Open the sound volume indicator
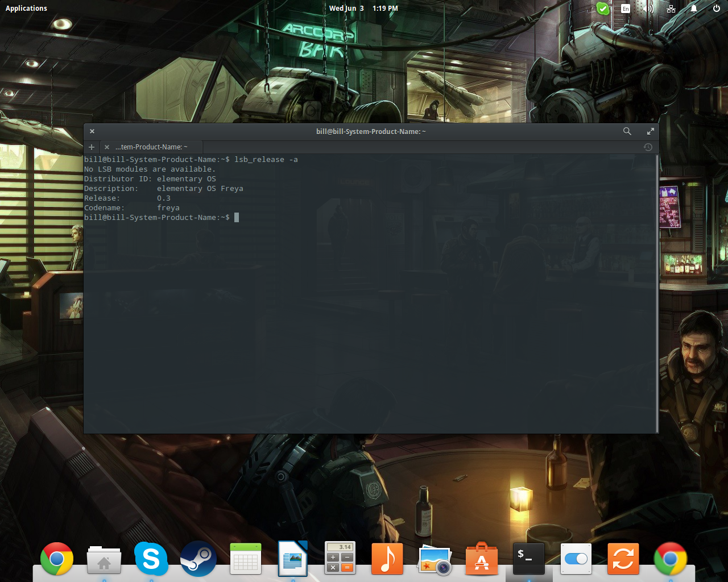728x582 pixels. coord(648,9)
